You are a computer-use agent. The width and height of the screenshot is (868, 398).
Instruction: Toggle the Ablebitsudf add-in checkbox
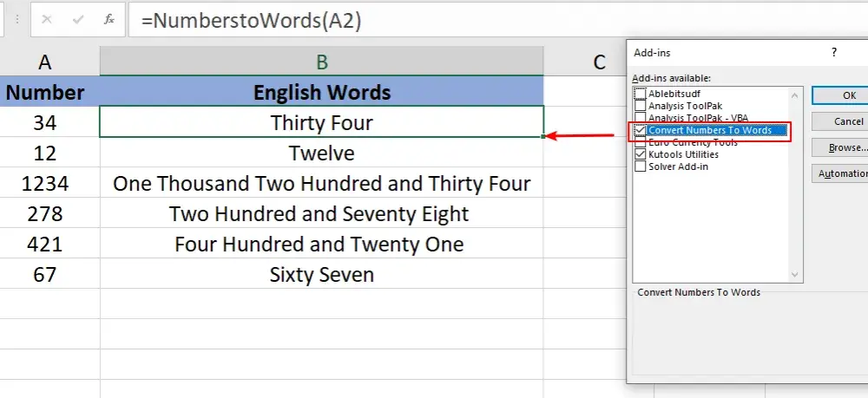click(x=640, y=94)
